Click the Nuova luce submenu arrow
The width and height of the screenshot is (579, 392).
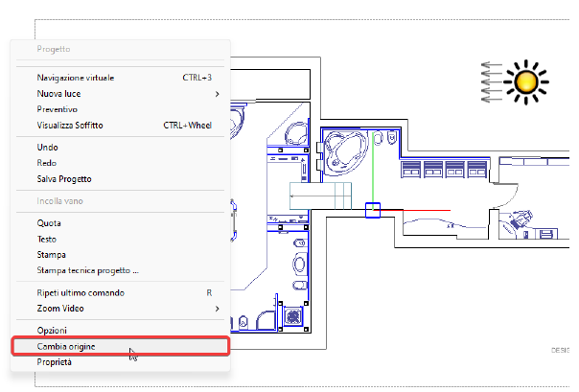point(218,94)
